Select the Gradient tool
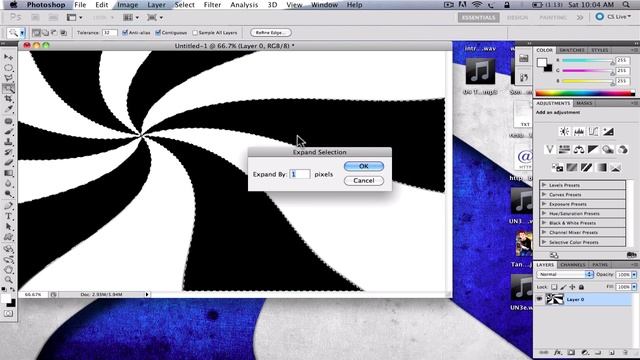The width and height of the screenshot is (640, 360). (8, 173)
